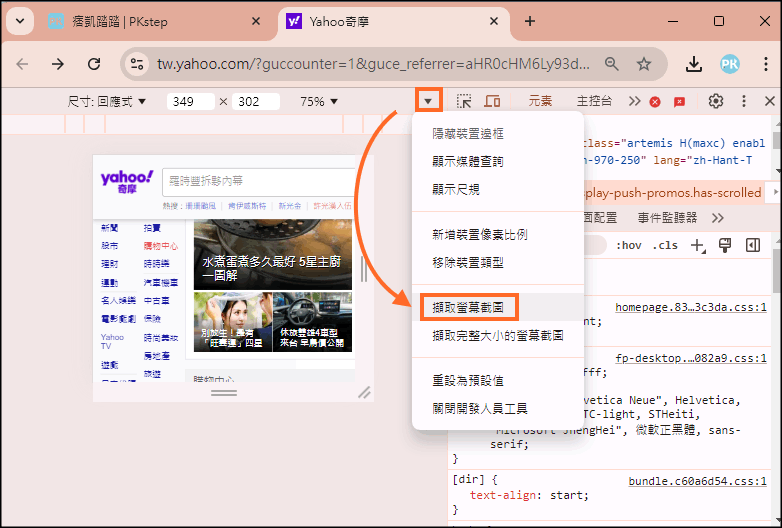Screen dimensions: 782x528
Task: Open the Yahoo TV sidebar link
Action: point(112,342)
